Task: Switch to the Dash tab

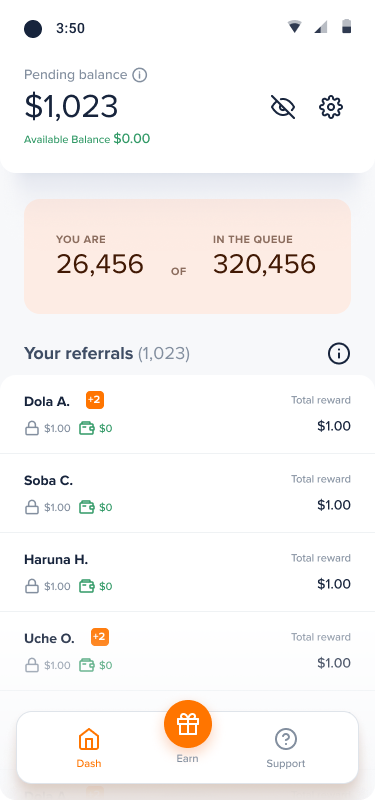Action: [89, 748]
